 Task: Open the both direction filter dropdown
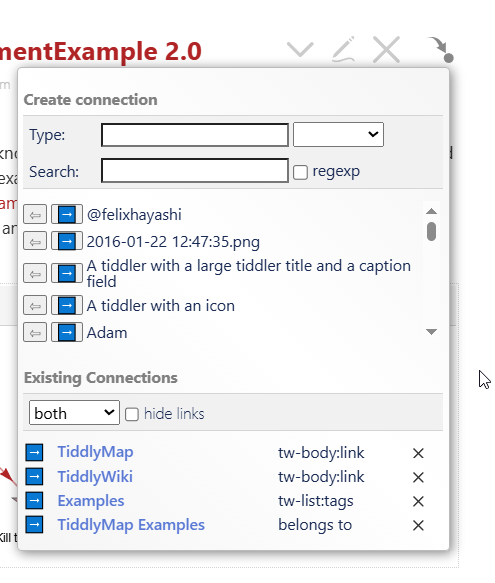pyautogui.click(x=74, y=412)
